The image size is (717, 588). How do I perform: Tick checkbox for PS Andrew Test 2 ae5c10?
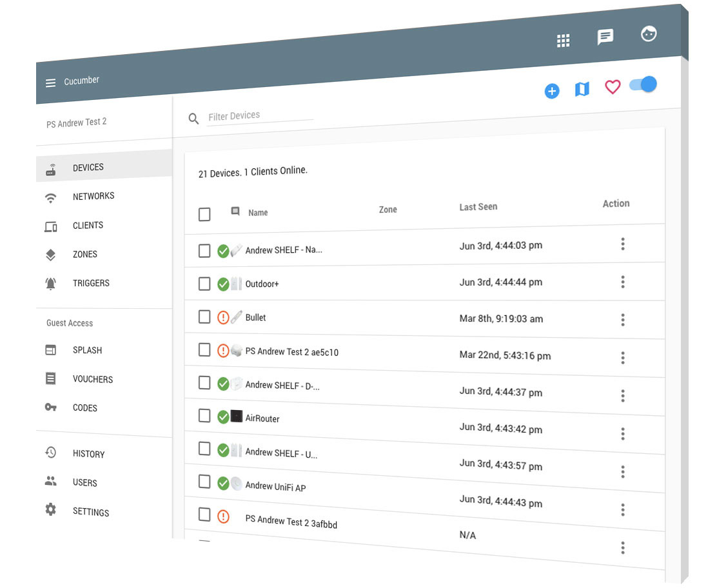pyautogui.click(x=204, y=350)
